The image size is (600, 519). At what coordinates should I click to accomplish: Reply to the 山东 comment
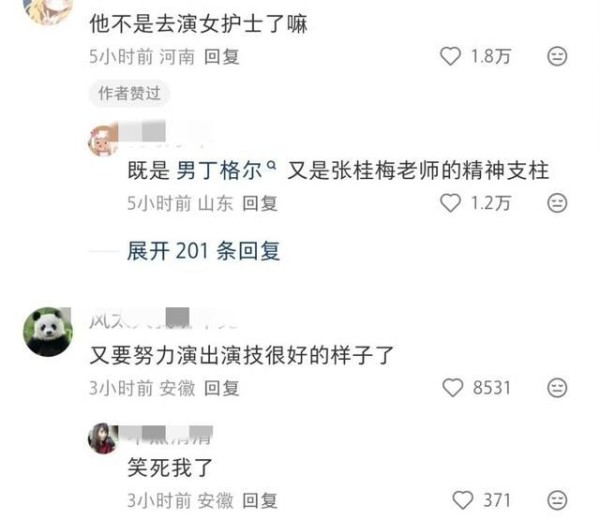pyautogui.click(x=260, y=203)
